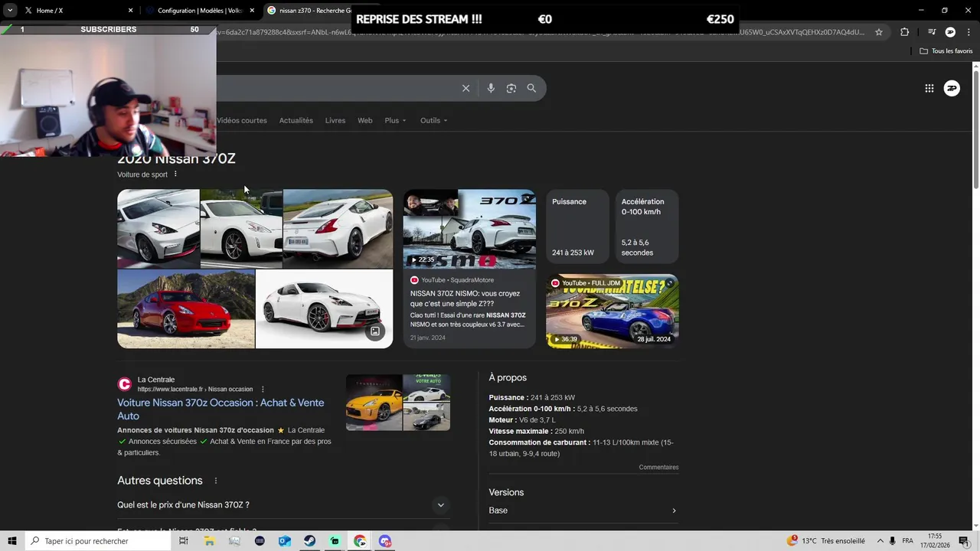Play the 22:35 SquadraMotore video

469,229
